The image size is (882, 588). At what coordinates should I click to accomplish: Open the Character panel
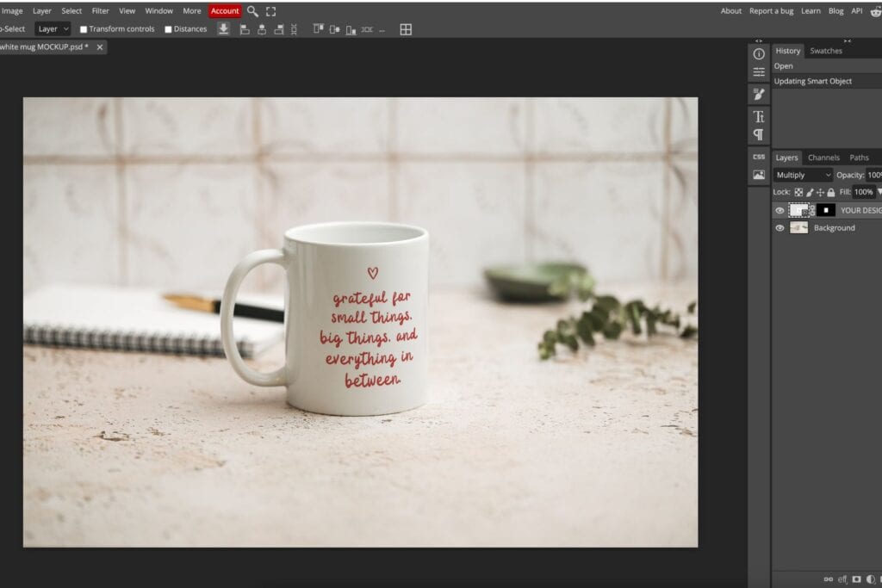tap(758, 116)
